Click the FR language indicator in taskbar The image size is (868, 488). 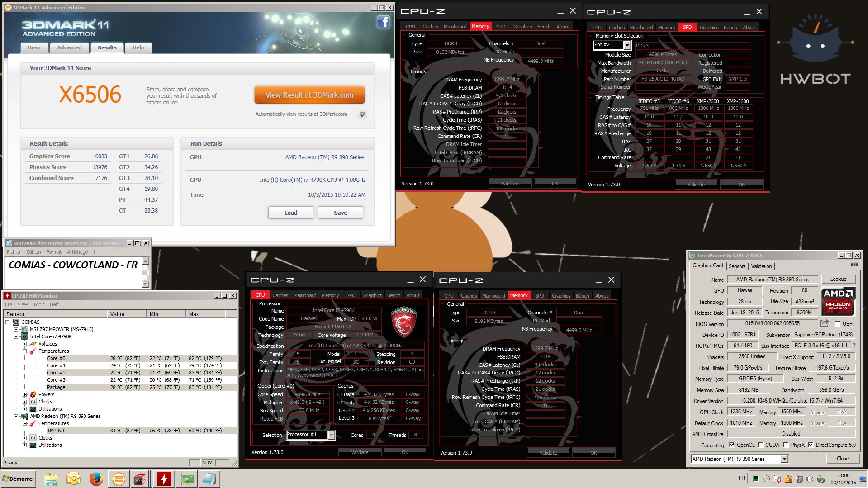coord(741,478)
